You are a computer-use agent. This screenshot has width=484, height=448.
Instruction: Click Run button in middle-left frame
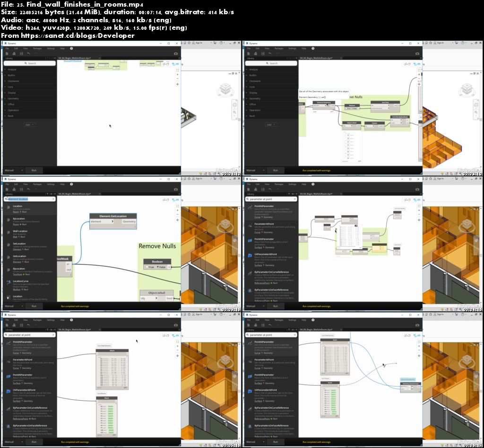(34, 306)
